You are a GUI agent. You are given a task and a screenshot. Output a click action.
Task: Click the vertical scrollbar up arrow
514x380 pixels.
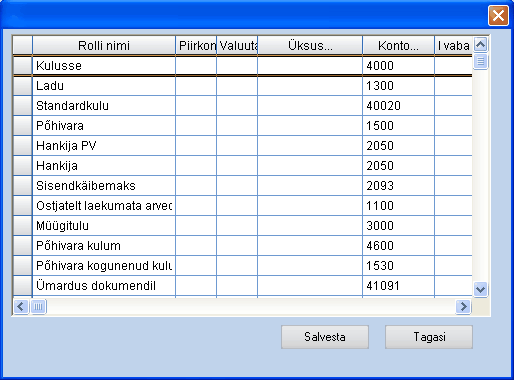click(x=480, y=44)
